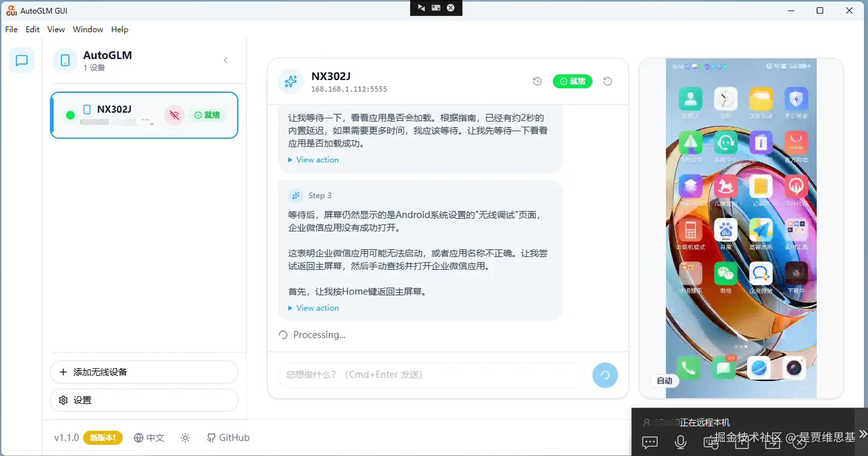868x456 pixels.
Task: Open the Window menu
Action: pos(88,29)
